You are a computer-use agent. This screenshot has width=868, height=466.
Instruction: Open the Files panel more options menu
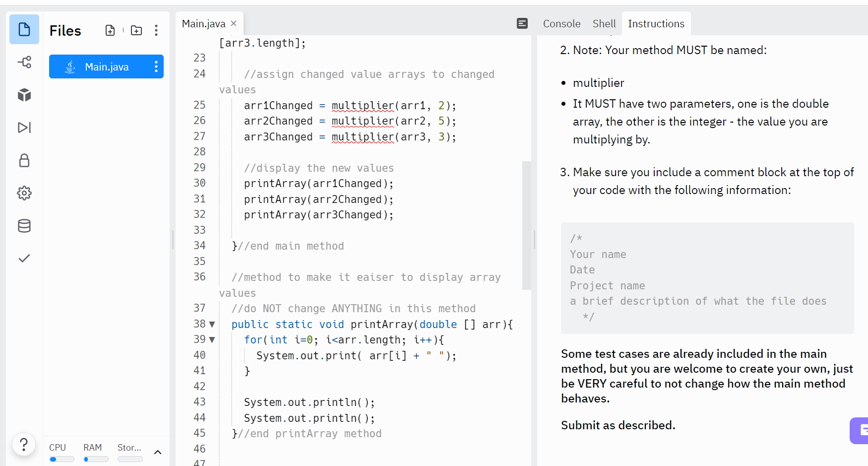coord(156,31)
